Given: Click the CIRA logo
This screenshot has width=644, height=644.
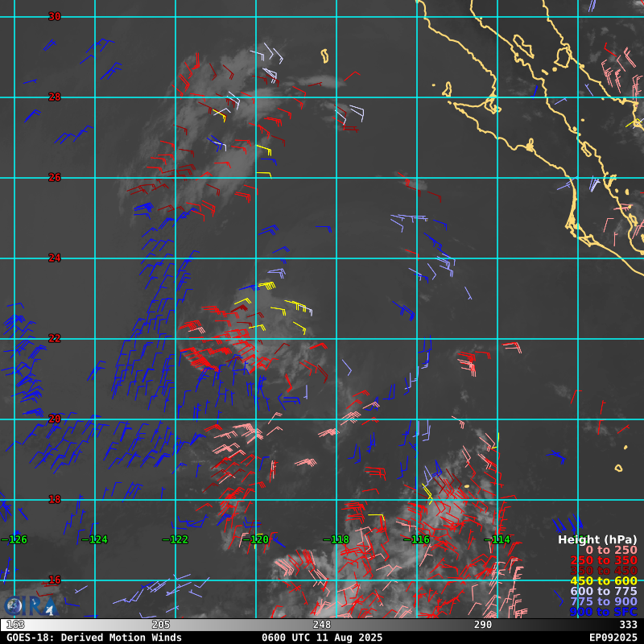Looking at the screenshot, I should pos(30,606).
